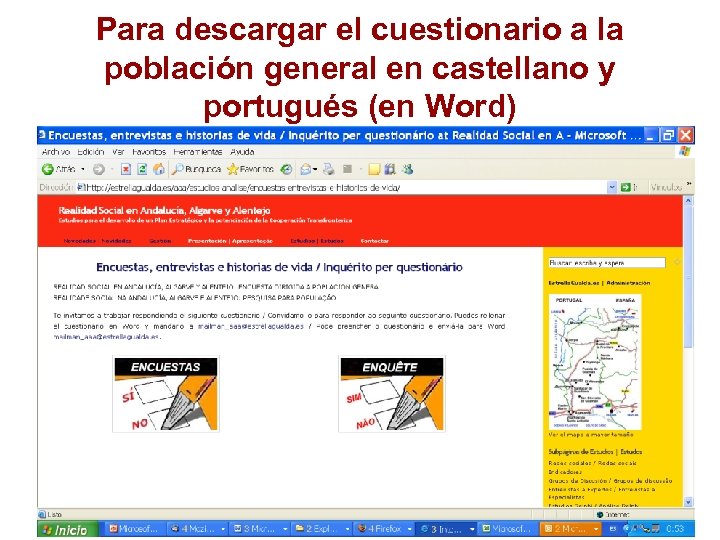Click the mailman email link in first line
The height and width of the screenshot is (540, 720).
tap(251, 326)
